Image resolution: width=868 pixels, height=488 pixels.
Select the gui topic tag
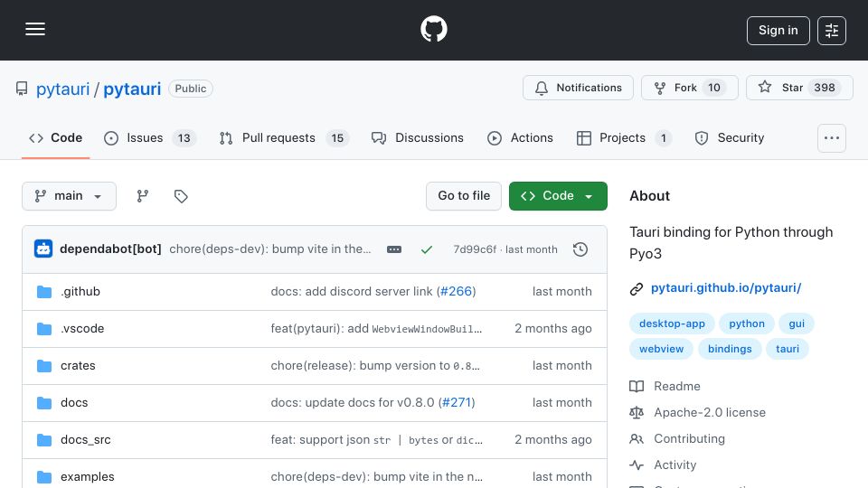pos(797,324)
